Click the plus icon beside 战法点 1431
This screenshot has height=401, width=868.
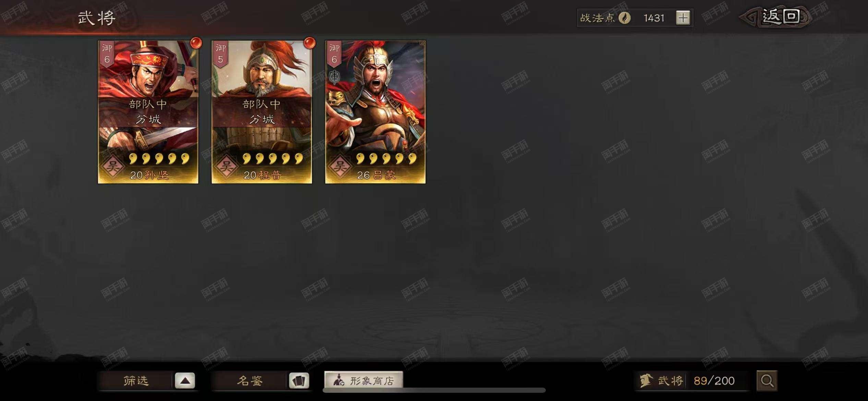683,18
